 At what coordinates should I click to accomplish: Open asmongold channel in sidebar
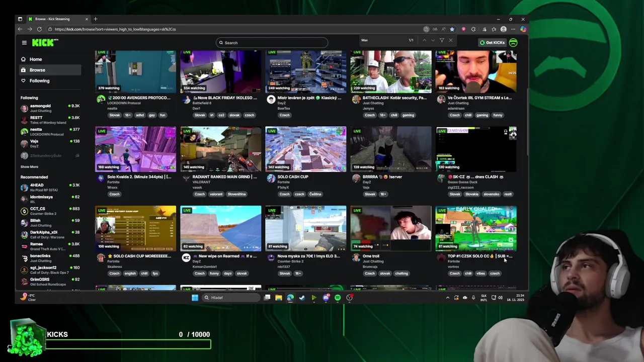coord(50,108)
